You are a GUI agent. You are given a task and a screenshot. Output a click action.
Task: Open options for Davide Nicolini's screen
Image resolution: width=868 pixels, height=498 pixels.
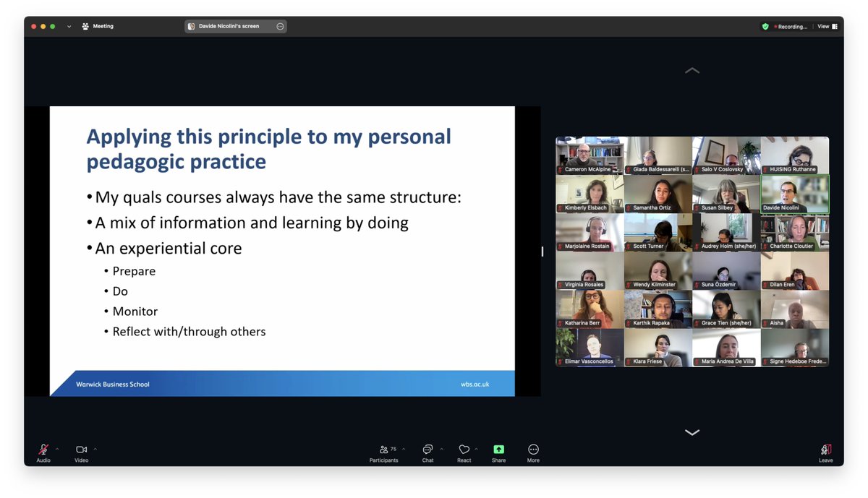click(x=280, y=26)
